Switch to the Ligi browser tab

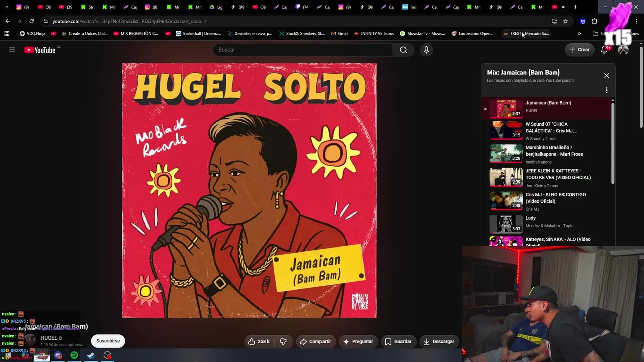tap(216, 7)
